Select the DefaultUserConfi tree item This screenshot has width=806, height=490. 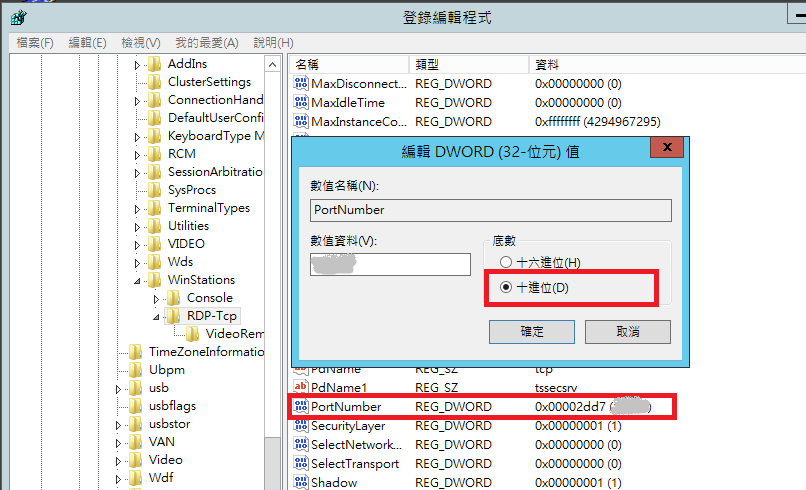pyautogui.click(x=215, y=118)
